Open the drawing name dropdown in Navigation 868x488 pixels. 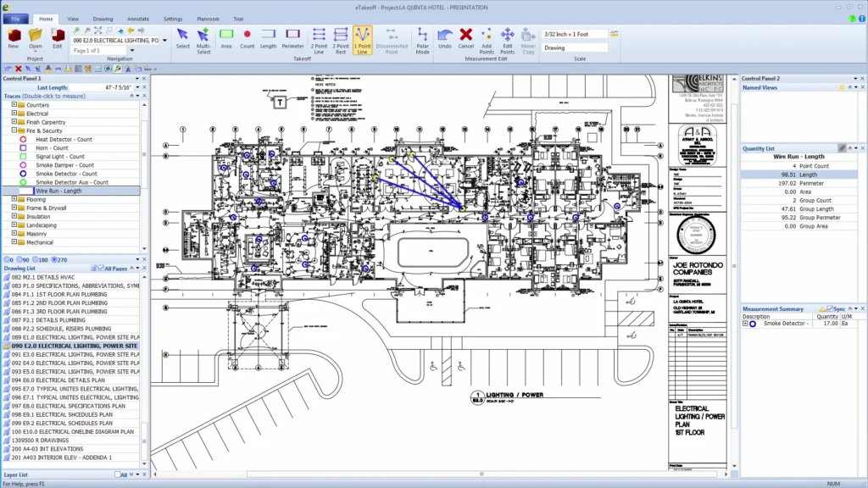click(x=164, y=41)
